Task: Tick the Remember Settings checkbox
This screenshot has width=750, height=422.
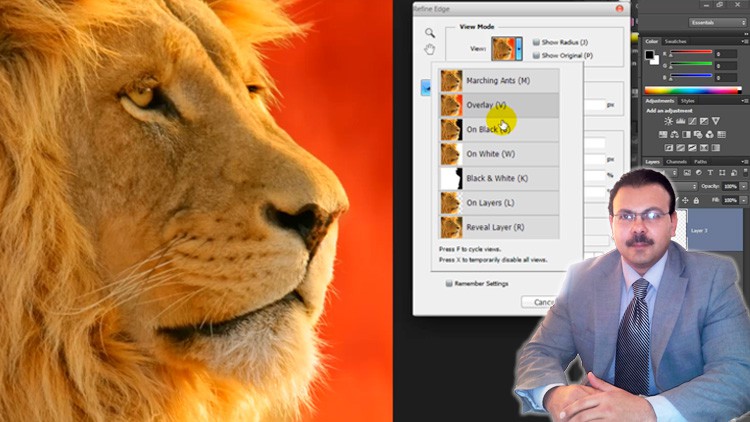Action: (x=449, y=284)
